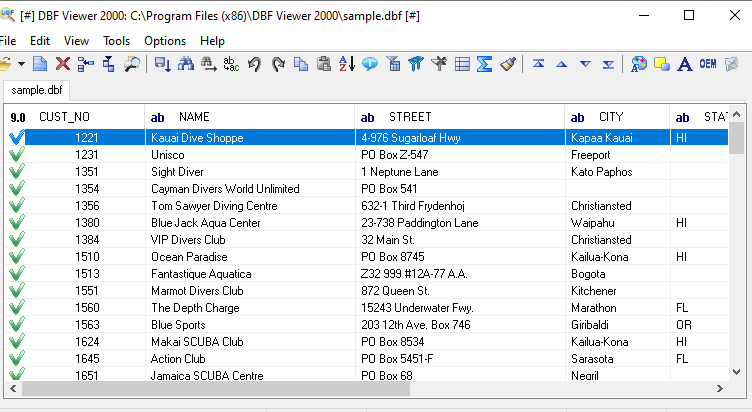752x412 pixels.
Task: Go to next record down arrow
Action: [585, 64]
